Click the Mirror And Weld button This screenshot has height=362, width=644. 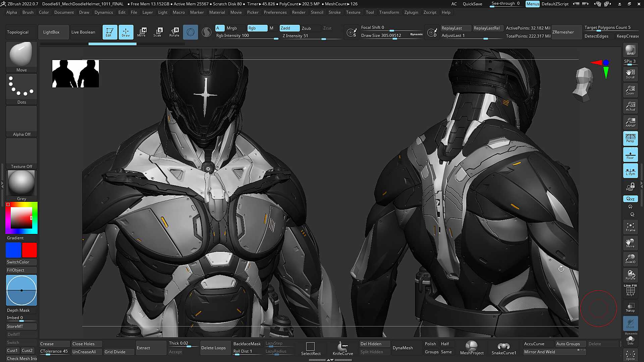click(554, 352)
